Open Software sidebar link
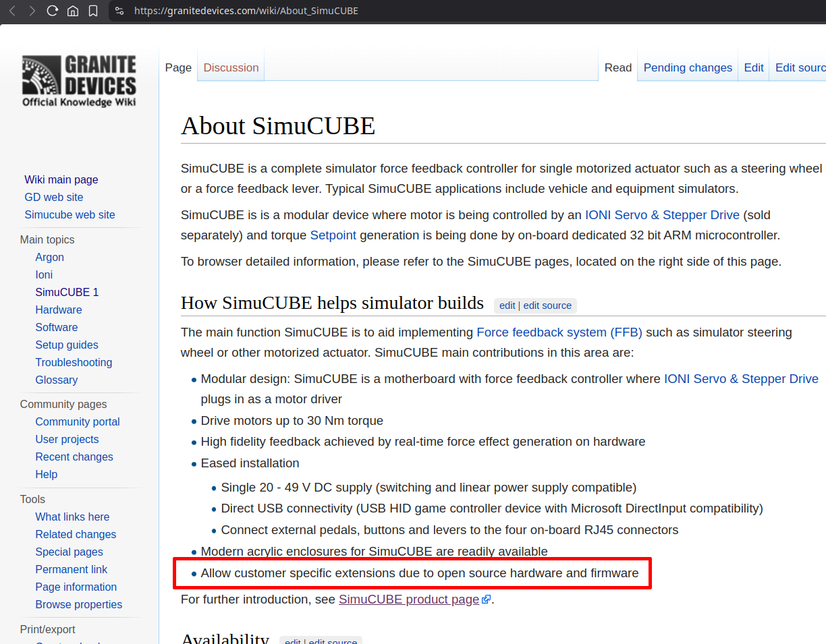 click(x=57, y=327)
